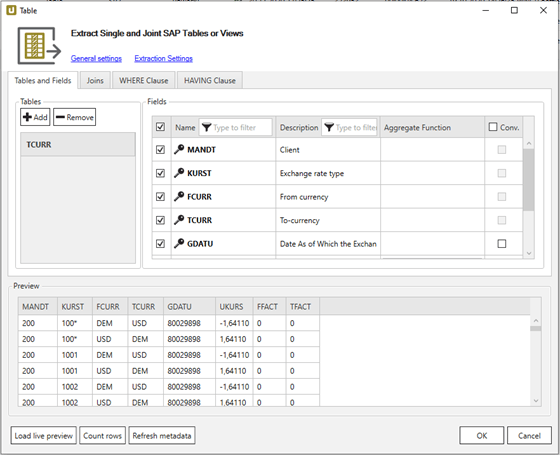
Task: Uncheck the FCURR field checkbox
Action: (160, 196)
